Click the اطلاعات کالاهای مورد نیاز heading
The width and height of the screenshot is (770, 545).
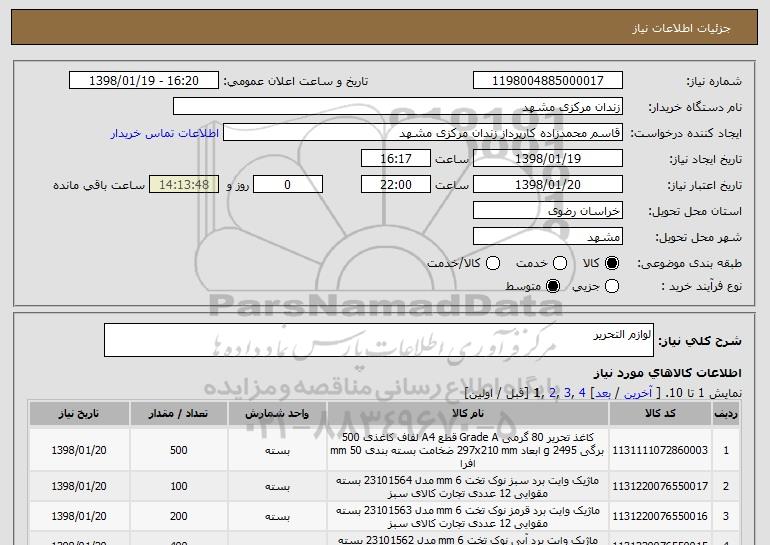pyautogui.click(x=667, y=373)
